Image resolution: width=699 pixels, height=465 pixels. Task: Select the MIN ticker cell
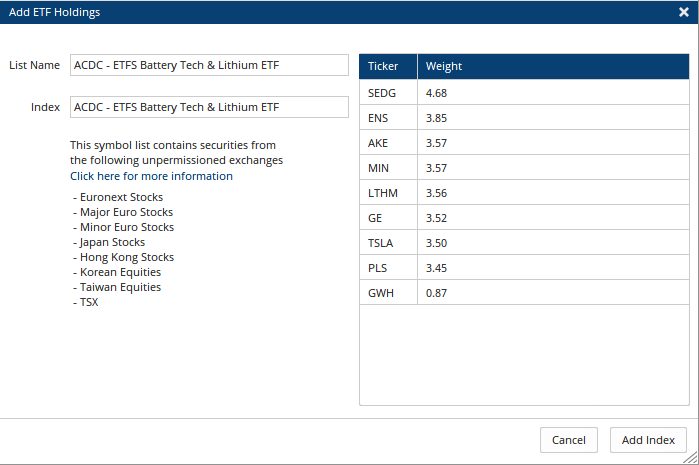(x=388, y=168)
